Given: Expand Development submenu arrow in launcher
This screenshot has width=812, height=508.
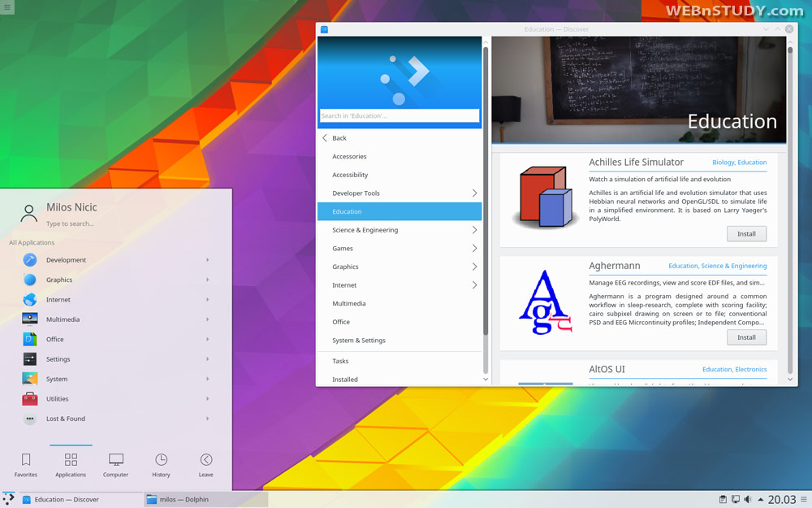Looking at the screenshot, I should pyautogui.click(x=208, y=260).
